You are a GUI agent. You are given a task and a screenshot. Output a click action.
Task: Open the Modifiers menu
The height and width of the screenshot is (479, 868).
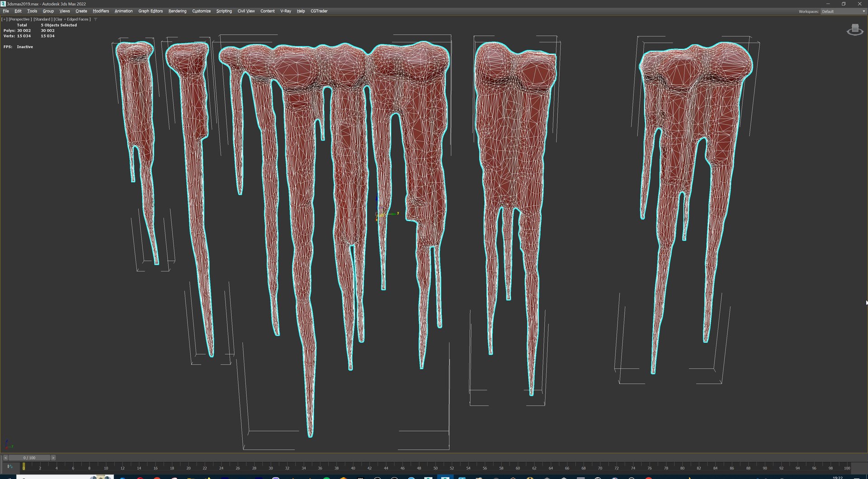[101, 11]
